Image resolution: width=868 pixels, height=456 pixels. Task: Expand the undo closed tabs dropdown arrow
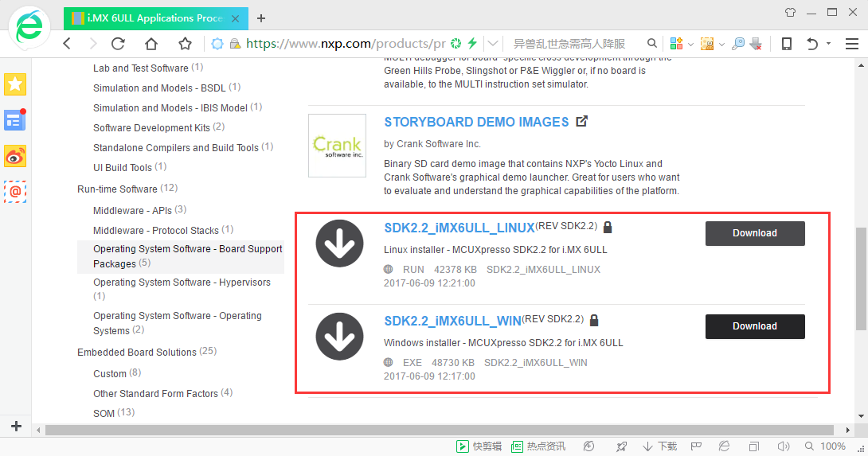click(x=828, y=43)
